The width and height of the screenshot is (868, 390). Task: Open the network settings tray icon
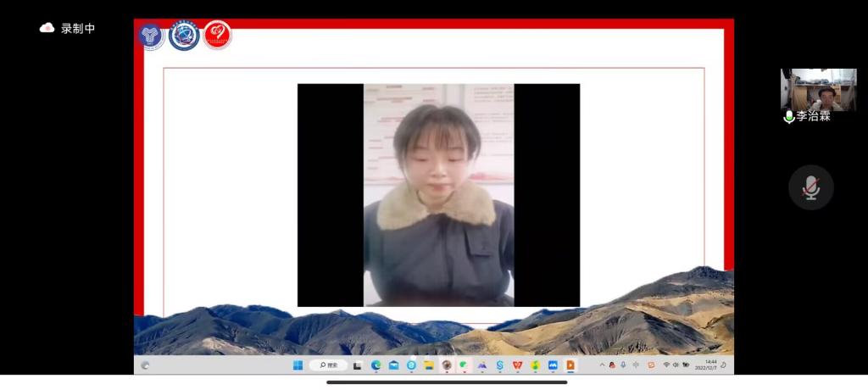tap(666, 365)
